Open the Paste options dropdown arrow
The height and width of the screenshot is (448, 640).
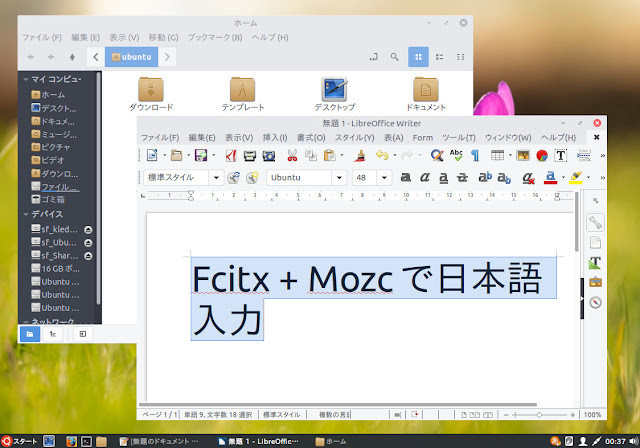342,155
